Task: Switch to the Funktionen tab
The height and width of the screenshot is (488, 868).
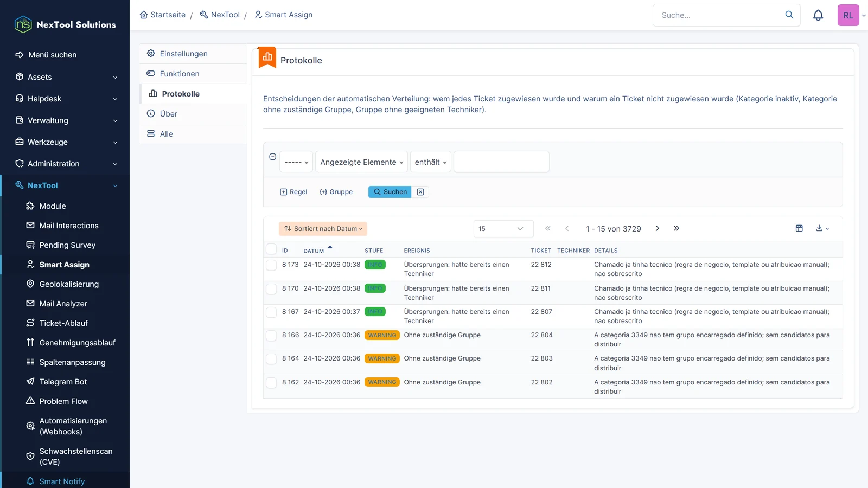Action: [193, 74]
